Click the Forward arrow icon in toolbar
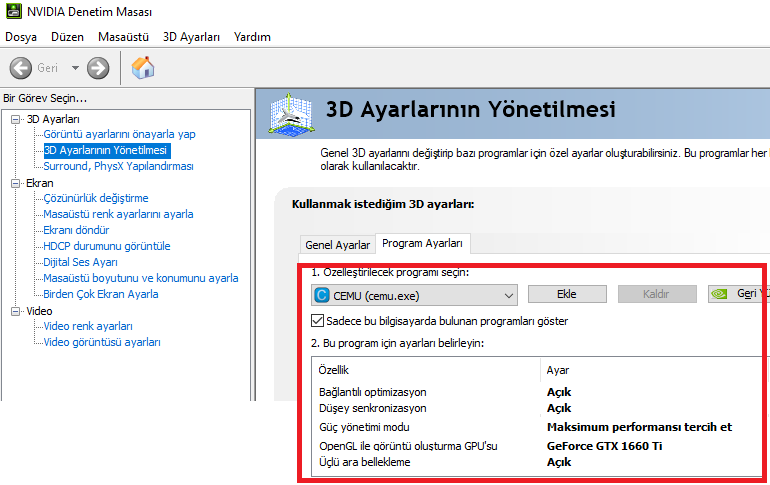This screenshot has width=770, height=485. (x=98, y=68)
